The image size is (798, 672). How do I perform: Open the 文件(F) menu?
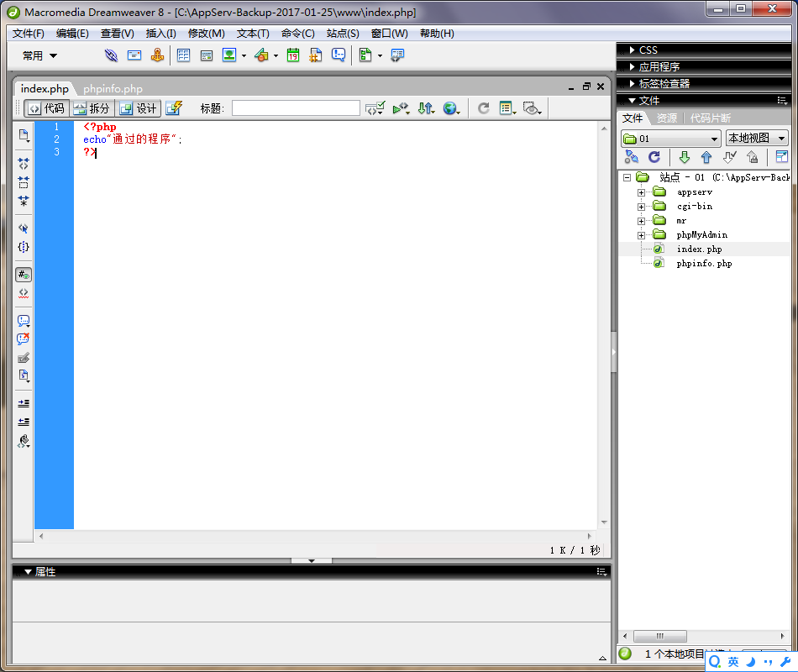(29, 34)
